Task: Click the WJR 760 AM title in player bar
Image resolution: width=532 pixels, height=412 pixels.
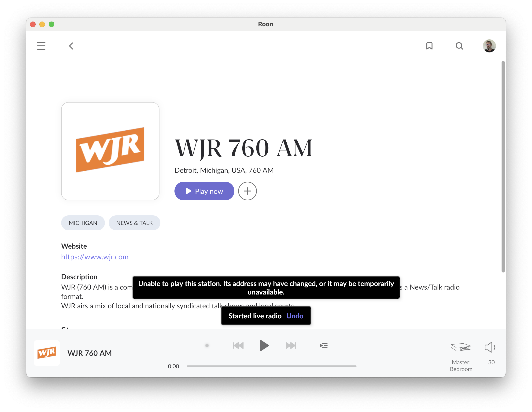Action: tap(90, 353)
